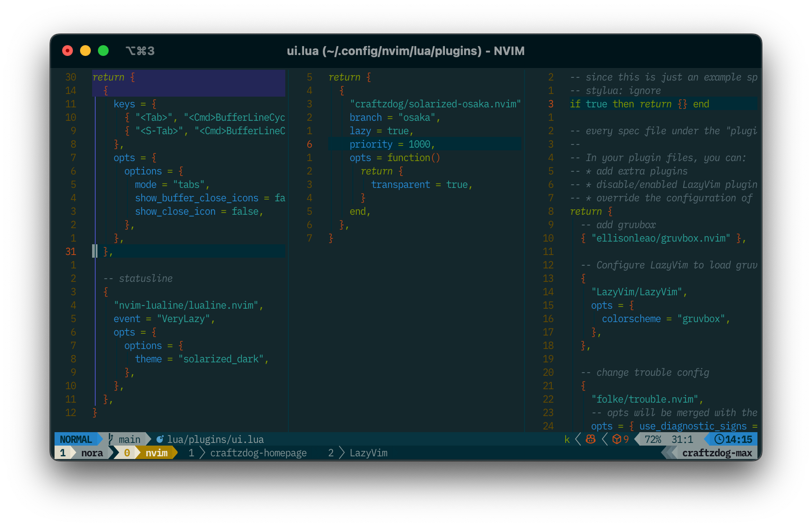
Task: Click the event = "VeryLazy" line
Action: click(165, 319)
